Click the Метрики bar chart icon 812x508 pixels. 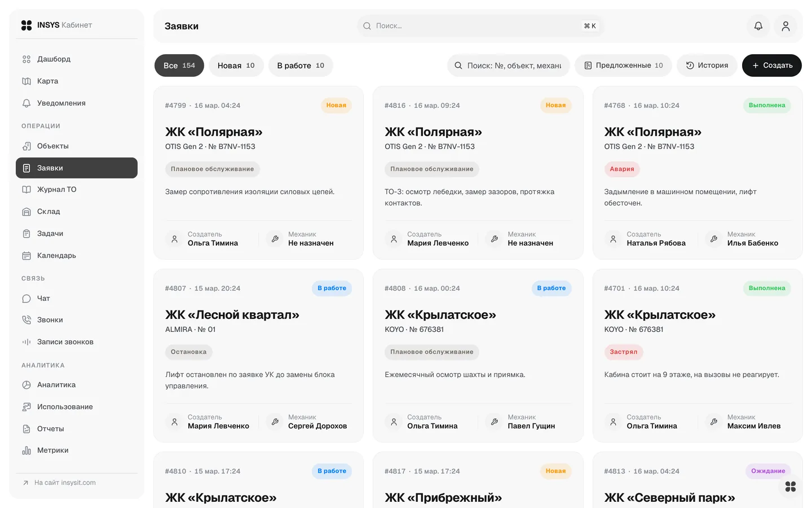pos(27,450)
